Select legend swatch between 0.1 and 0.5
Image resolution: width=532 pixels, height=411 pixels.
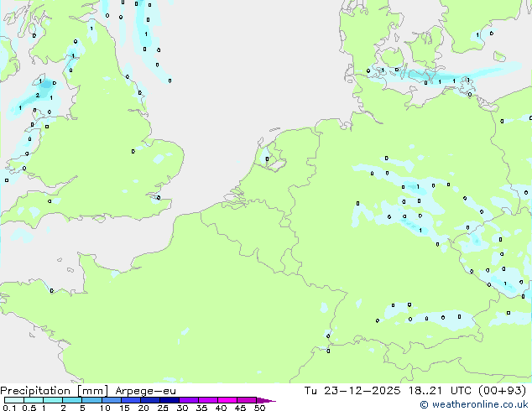(14, 400)
